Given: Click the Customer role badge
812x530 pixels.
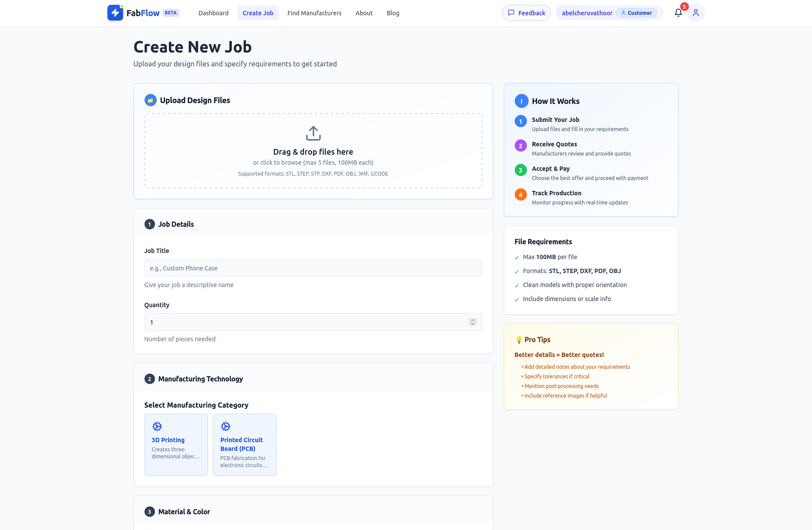Looking at the screenshot, I should point(637,13).
